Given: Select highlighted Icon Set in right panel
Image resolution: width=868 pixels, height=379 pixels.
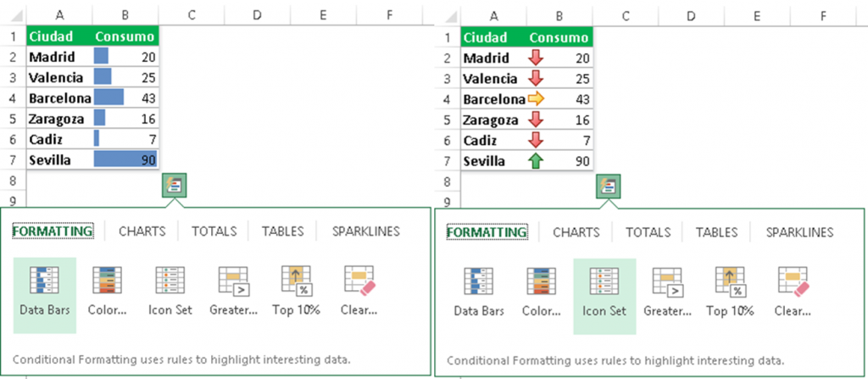Looking at the screenshot, I should pos(604,297).
